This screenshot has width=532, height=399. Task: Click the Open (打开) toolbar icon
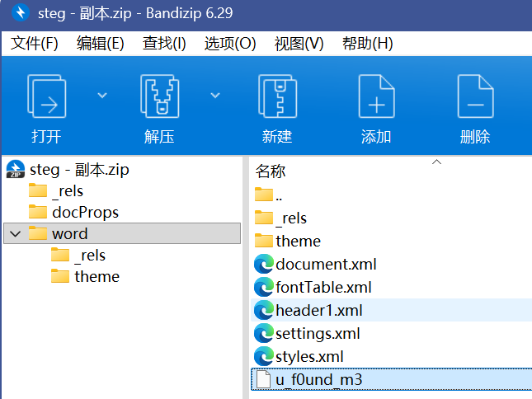(46, 98)
